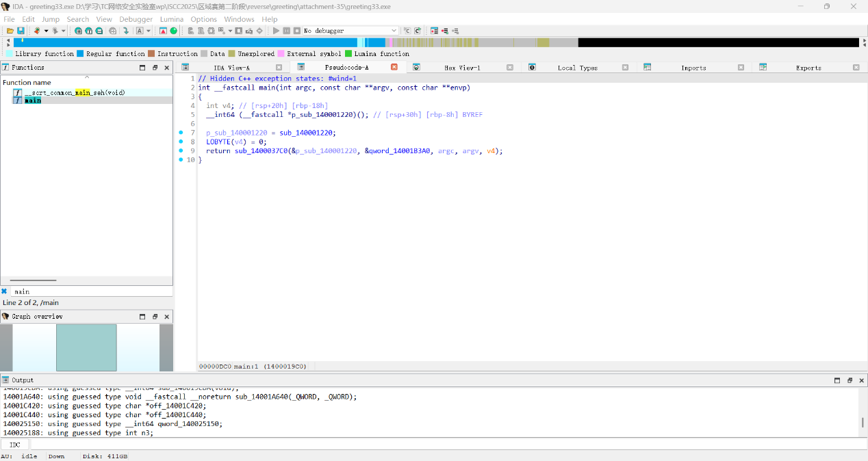Open the Search menu
Viewport: 868px width, 461px height.
[78, 19]
